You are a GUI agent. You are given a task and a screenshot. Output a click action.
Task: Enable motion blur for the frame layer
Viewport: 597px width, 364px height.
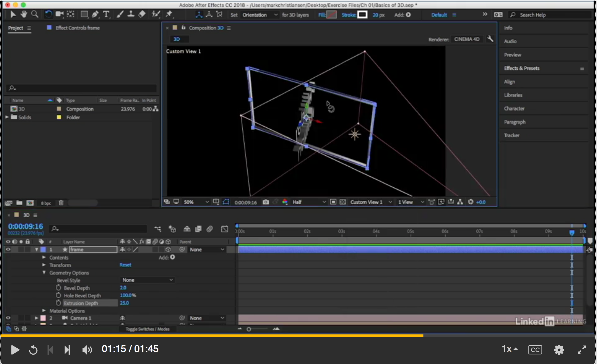point(155,249)
